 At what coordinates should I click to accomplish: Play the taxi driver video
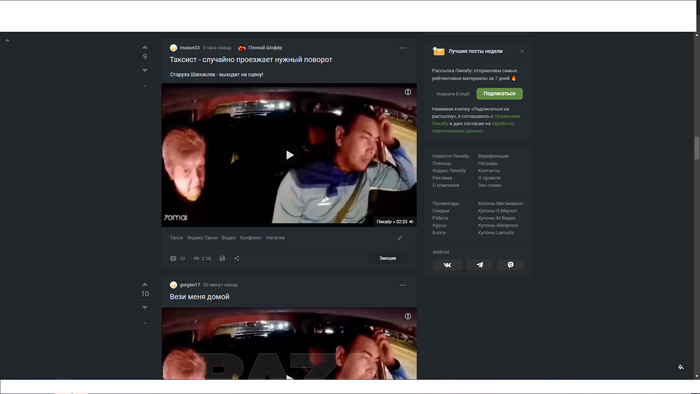(x=289, y=155)
